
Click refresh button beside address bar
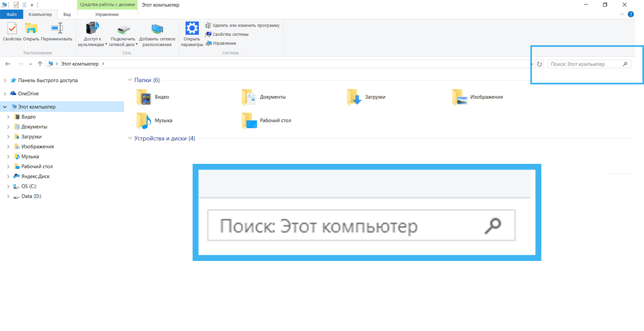540,64
